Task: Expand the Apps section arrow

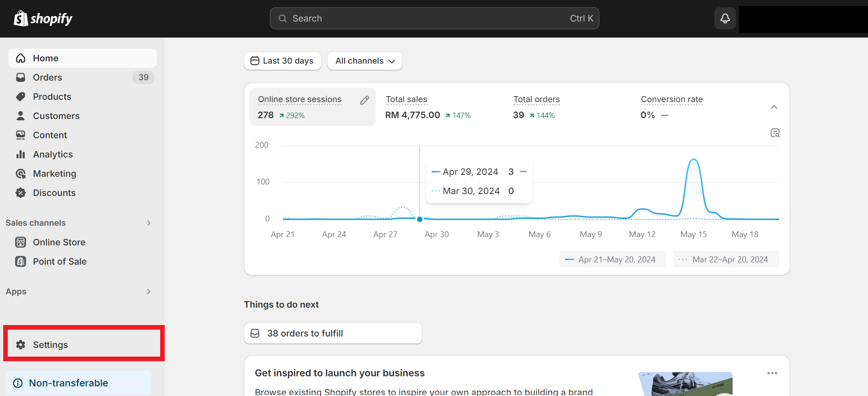Action: 149,292
